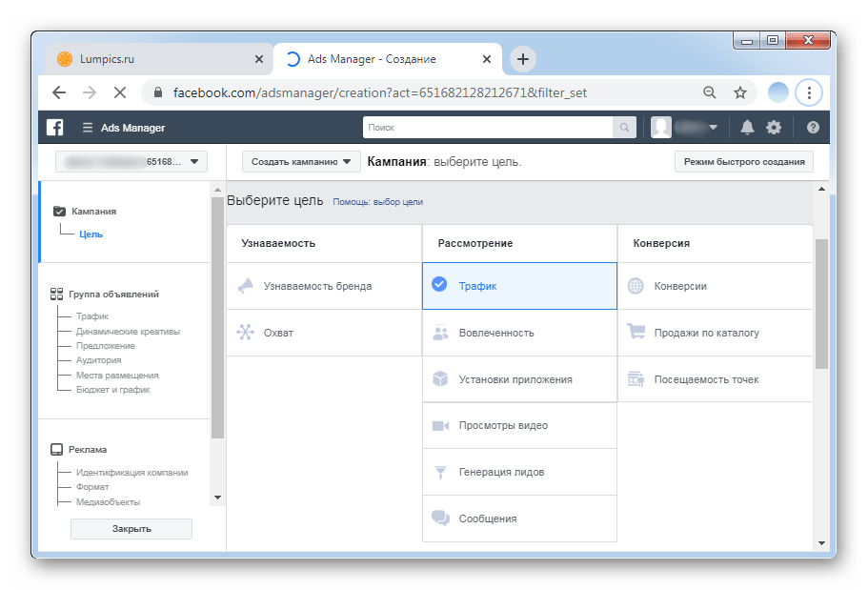Open the notifications bell

coord(747,128)
